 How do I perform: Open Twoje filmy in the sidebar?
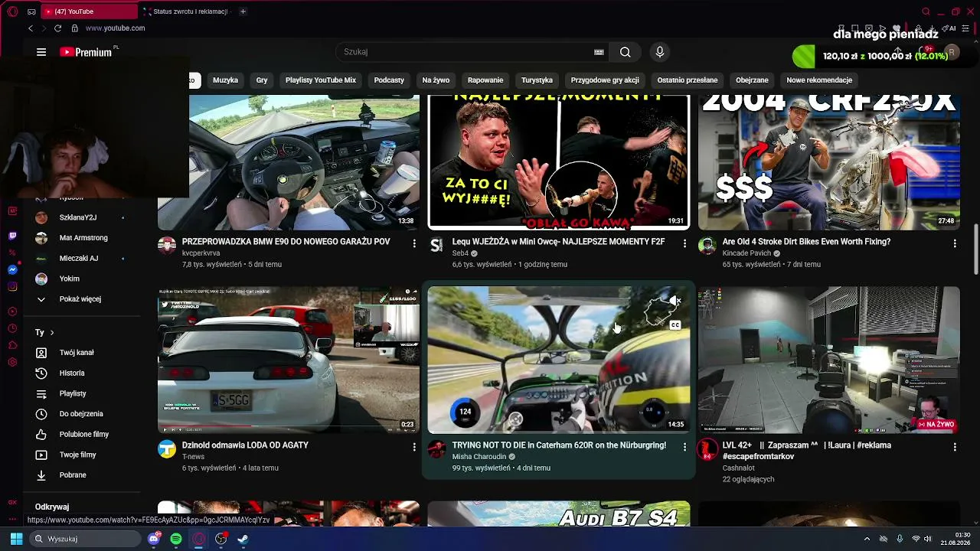(x=77, y=455)
